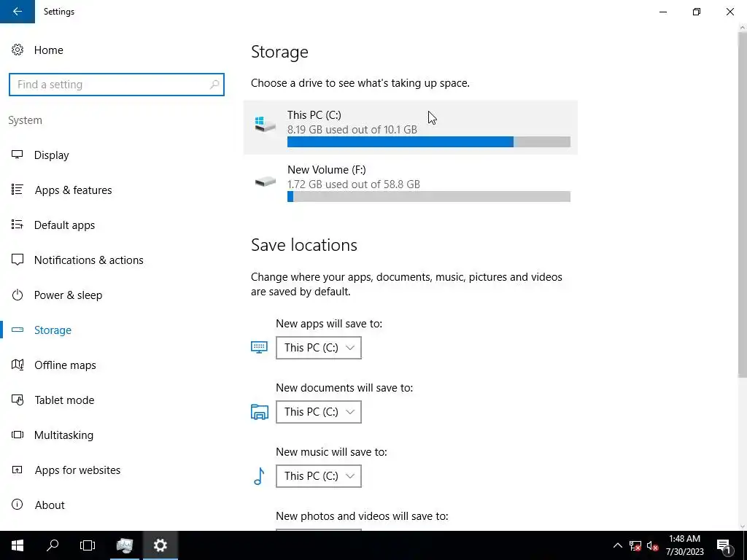747x560 pixels.
Task: Open the Windows Start menu
Action: 18,545
